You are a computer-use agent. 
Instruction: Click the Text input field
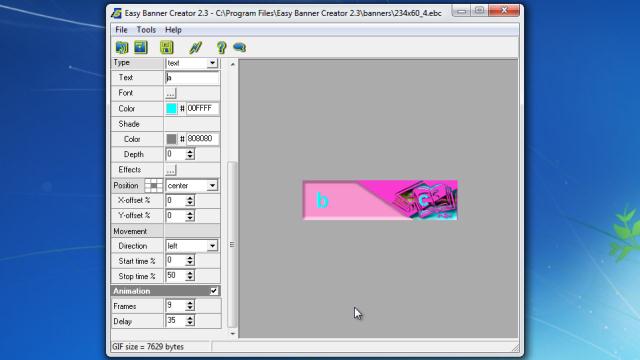192,78
